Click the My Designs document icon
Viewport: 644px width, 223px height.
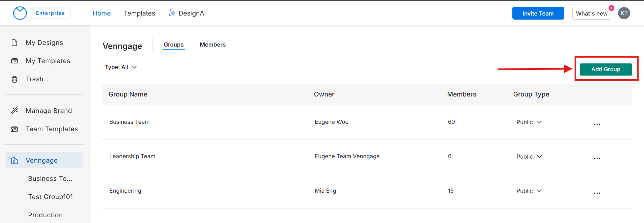point(14,43)
